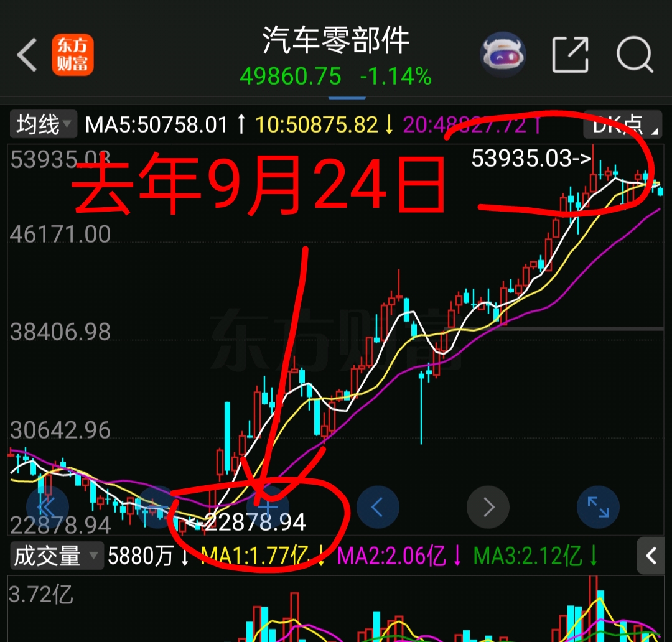Tap the MA5 value label

tap(156, 124)
